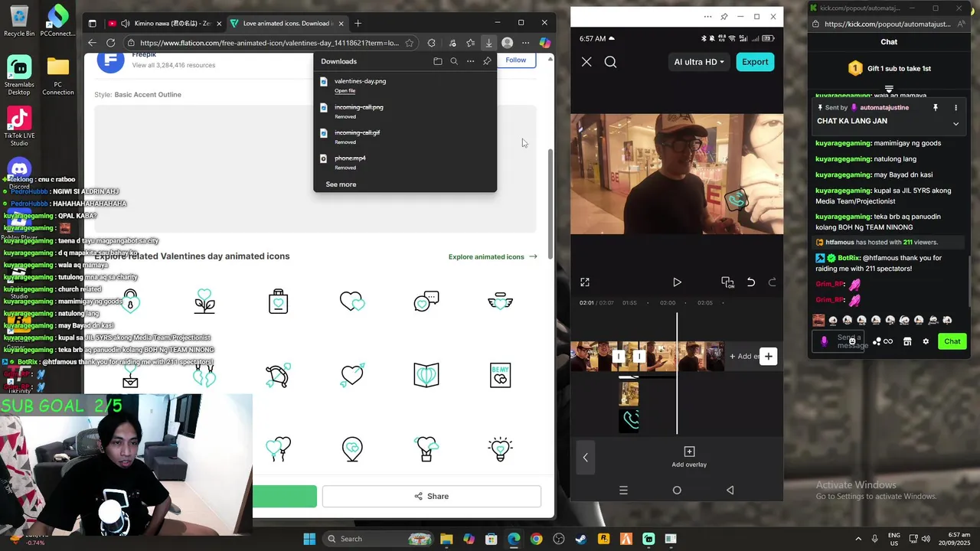Open Recycle Bin desktop icon
The height and width of the screenshot is (551, 980).
(x=19, y=21)
